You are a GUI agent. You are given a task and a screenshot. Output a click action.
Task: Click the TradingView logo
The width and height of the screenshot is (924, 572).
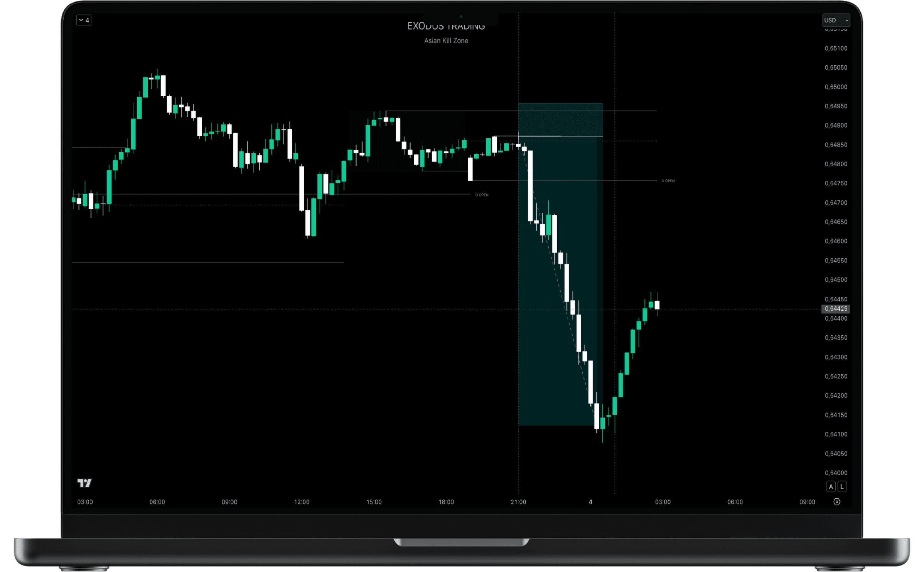(x=84, y=483)
